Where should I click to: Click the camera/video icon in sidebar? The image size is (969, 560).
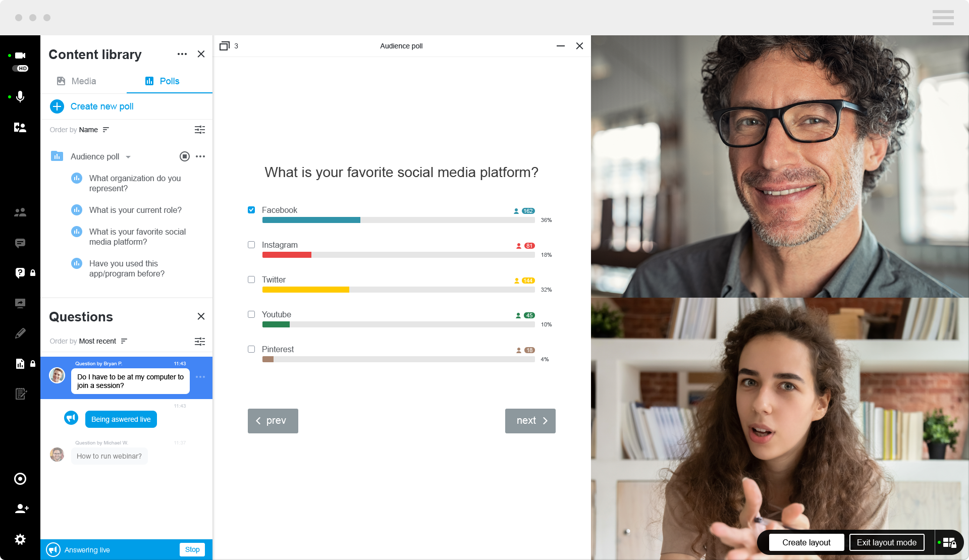tap(20, 56)
